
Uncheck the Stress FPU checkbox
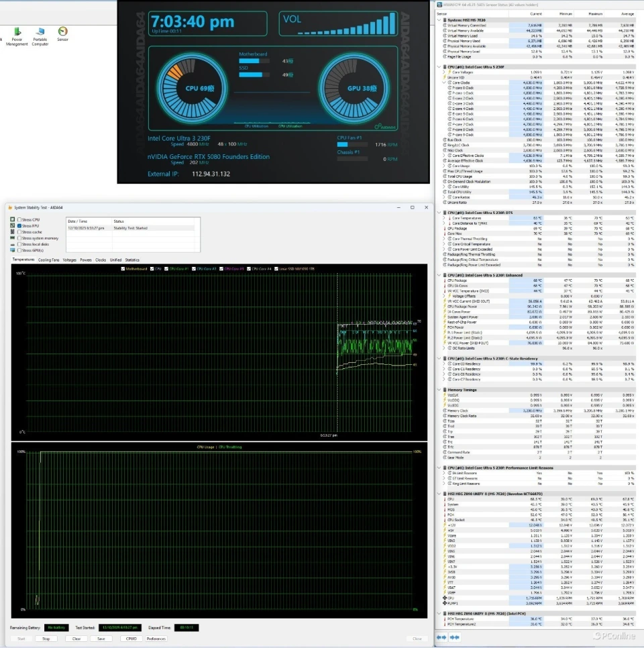pos(18,225)
